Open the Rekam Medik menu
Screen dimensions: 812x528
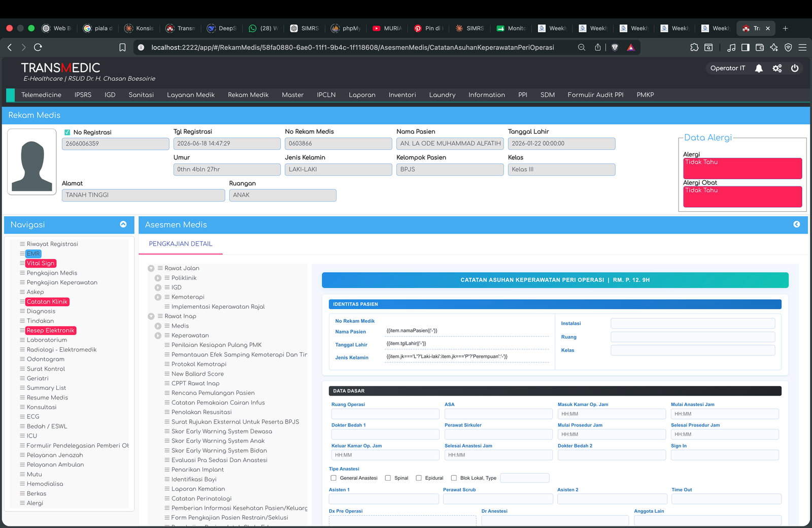248,95
